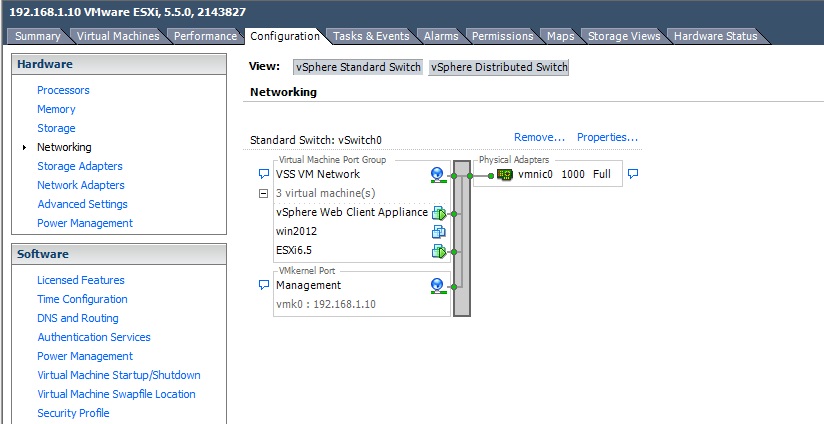Image resolution: width=824 pixels, height=424 pixels.
Task: Open the Tasks & Events tab
Action: (x=371, y=36)
